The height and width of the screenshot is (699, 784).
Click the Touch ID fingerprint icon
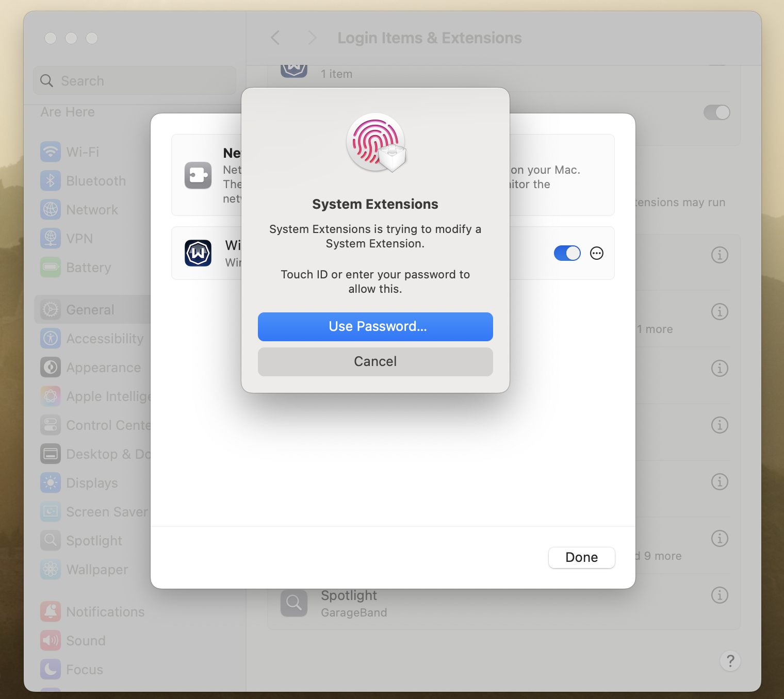(375, 142)
